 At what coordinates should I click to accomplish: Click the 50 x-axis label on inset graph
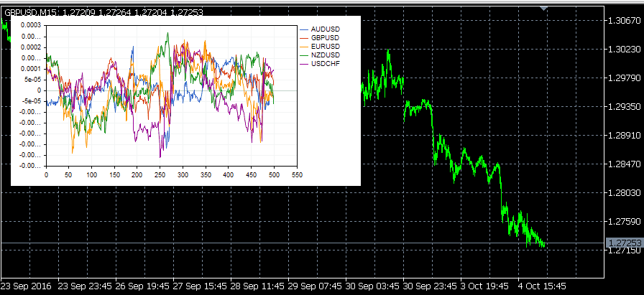(68, 175)
